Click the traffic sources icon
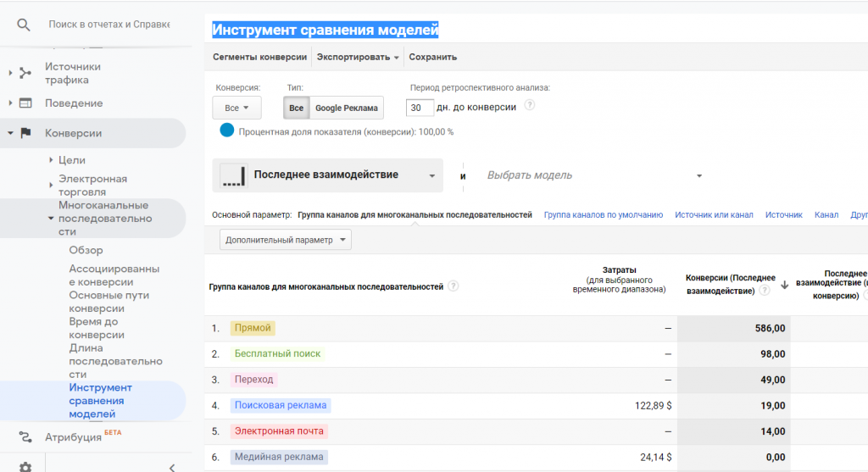The image size is (868, 472). 25,73
